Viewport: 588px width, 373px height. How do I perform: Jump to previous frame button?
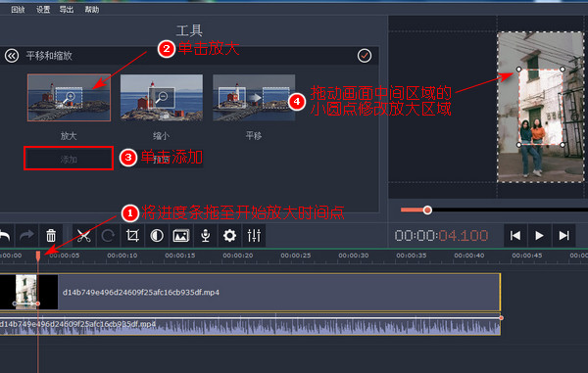515,236
